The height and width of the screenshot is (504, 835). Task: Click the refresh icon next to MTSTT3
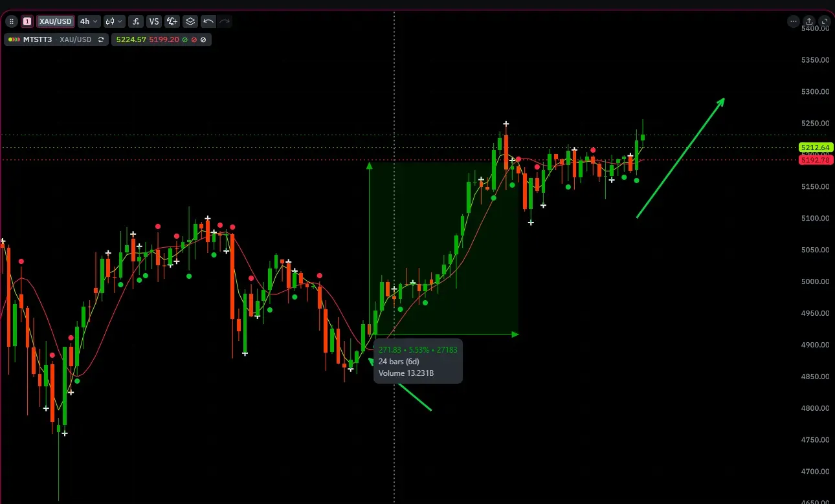[101, 39]
